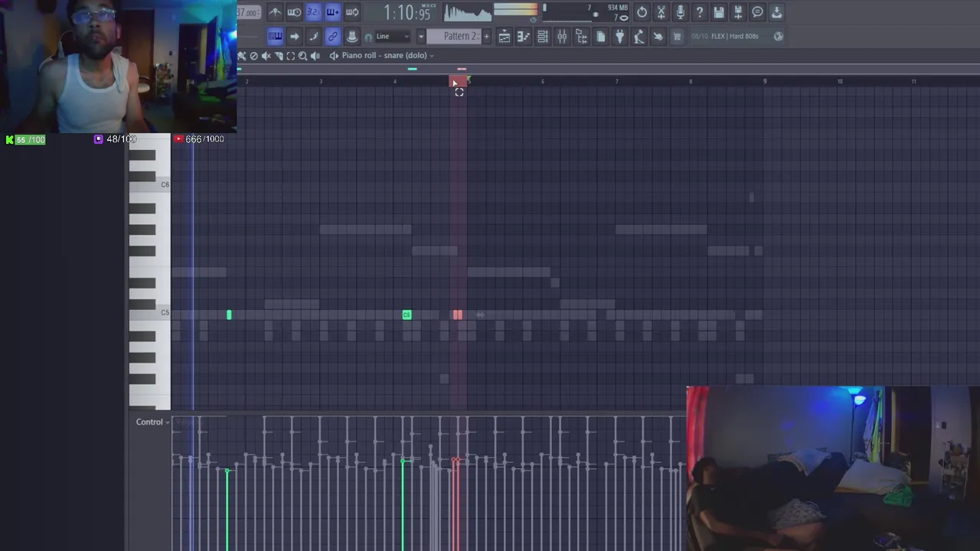980x551 pixels.
Task: Open pattern selector dropdown arrow
Action: pos(420,36)
